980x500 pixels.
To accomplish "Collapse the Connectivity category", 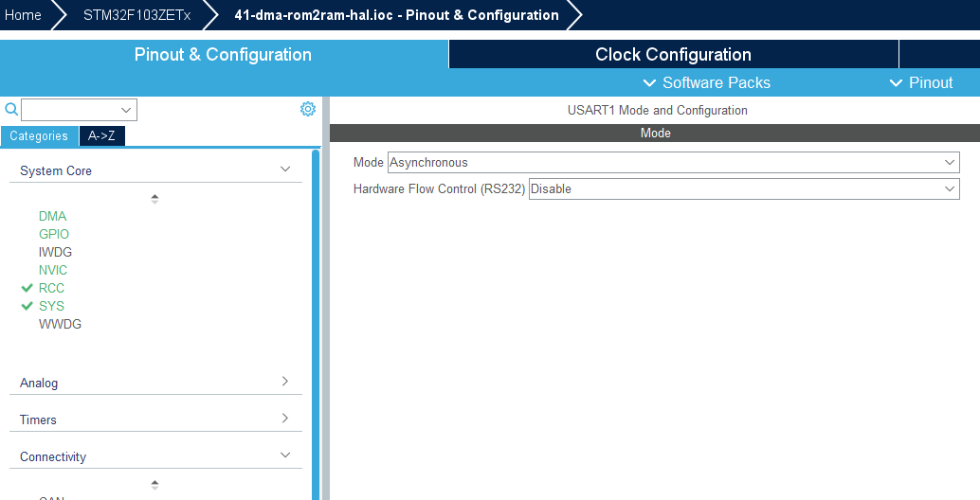I will click(x=285, y=455).
